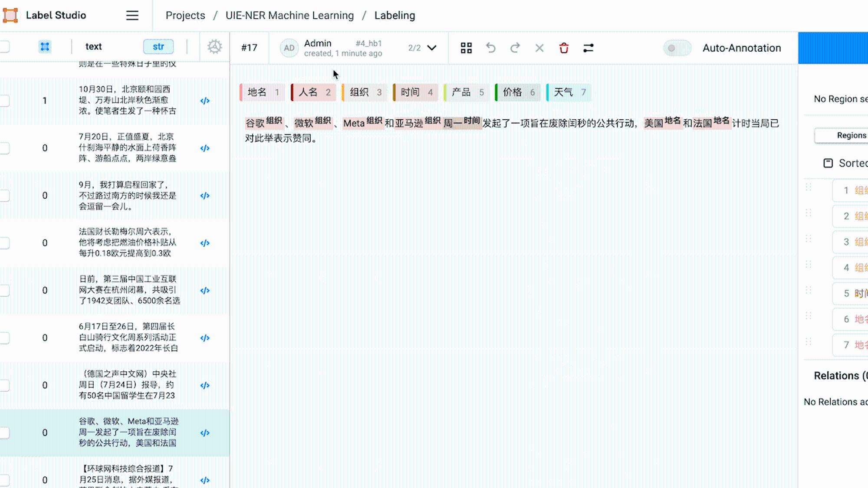Click the grid view icon in toolbar
868x488 pixels.
coord(466,48)
